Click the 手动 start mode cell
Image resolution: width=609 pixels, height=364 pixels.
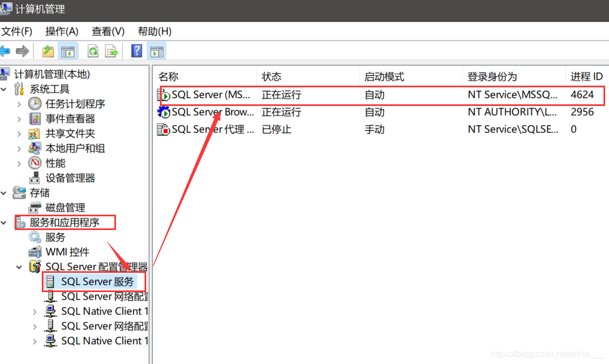pos(374,129)
